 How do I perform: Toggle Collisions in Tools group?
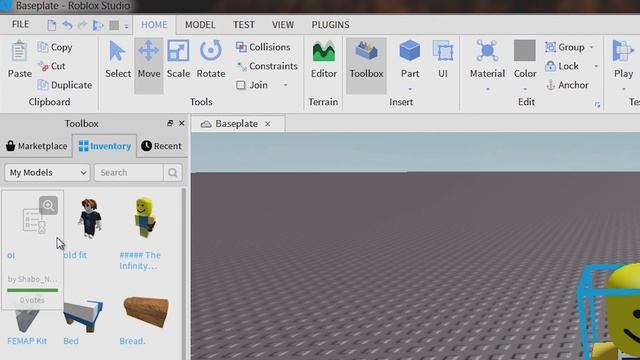point(263,47)
